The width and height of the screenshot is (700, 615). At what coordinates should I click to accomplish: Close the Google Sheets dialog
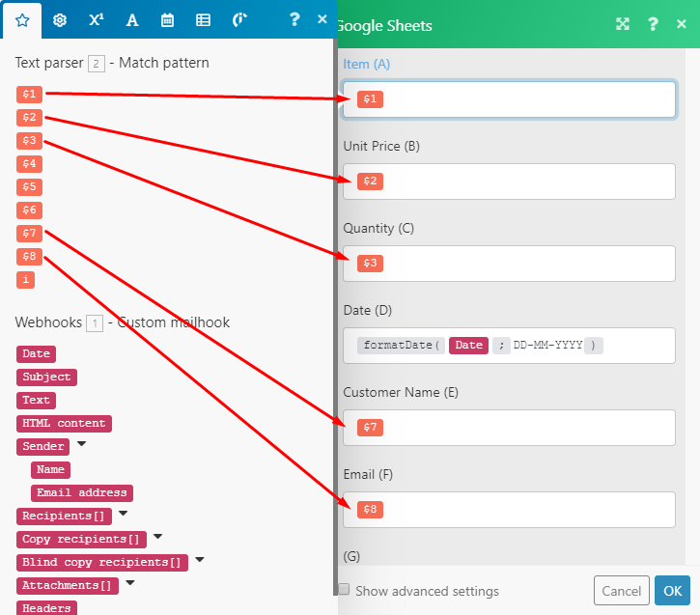point(682,23)
